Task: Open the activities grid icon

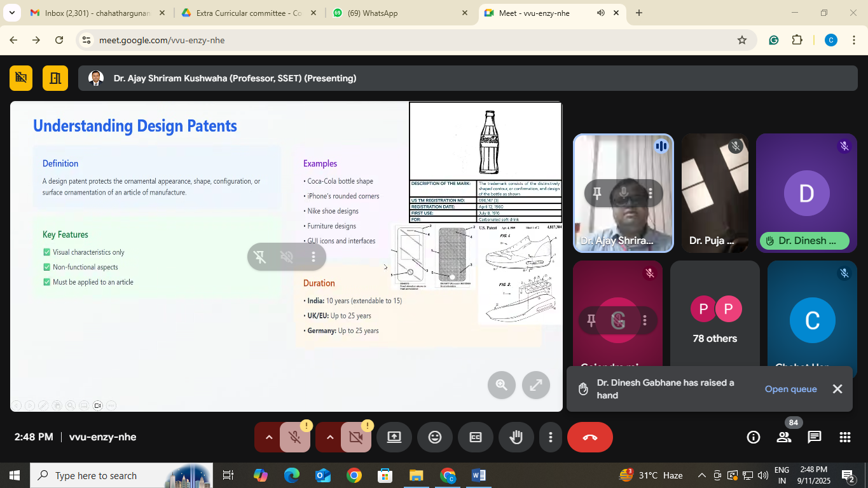Action: click(x=844, y=437)
